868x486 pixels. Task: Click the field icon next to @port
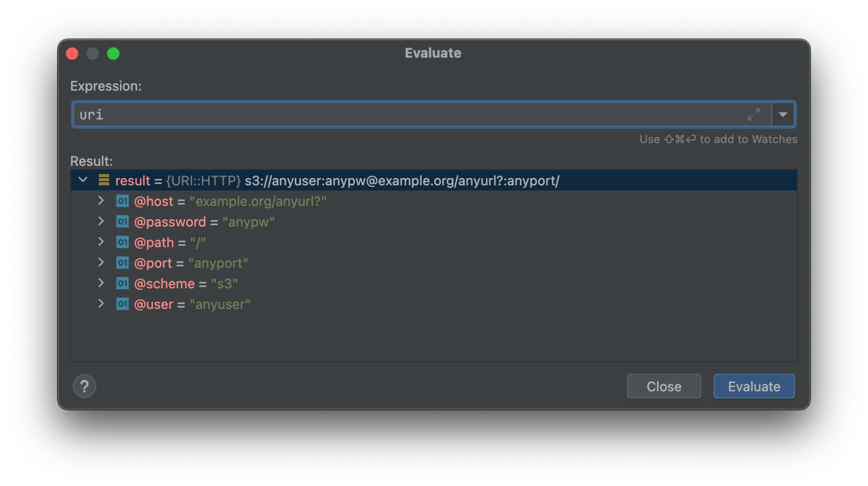point(122,263)
